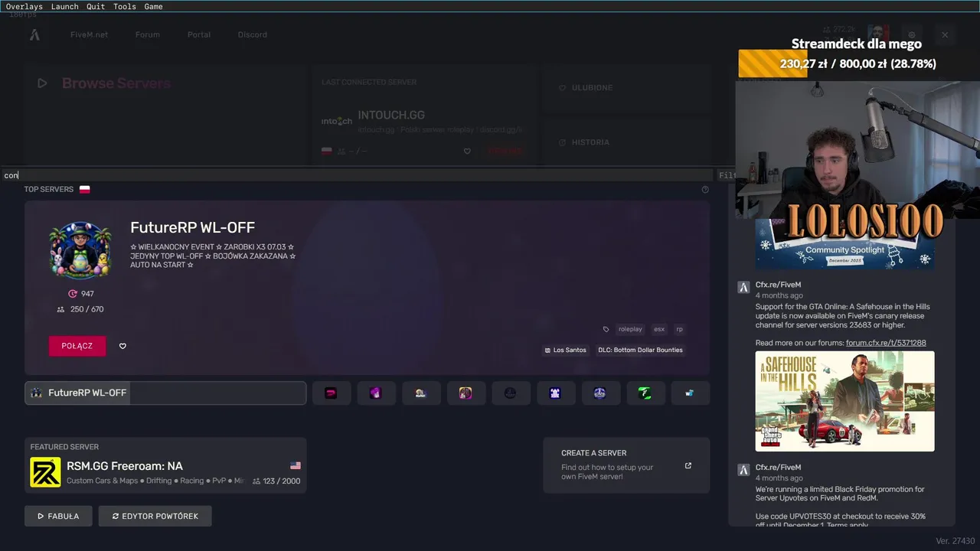Viewport: 980px width, 551px height.
Task: Click the roleplay tag
Action: coord(630,329)
